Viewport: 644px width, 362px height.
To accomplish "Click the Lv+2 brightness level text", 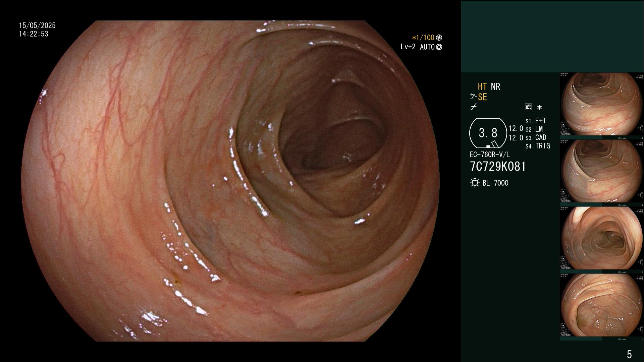I will (408, 47).
